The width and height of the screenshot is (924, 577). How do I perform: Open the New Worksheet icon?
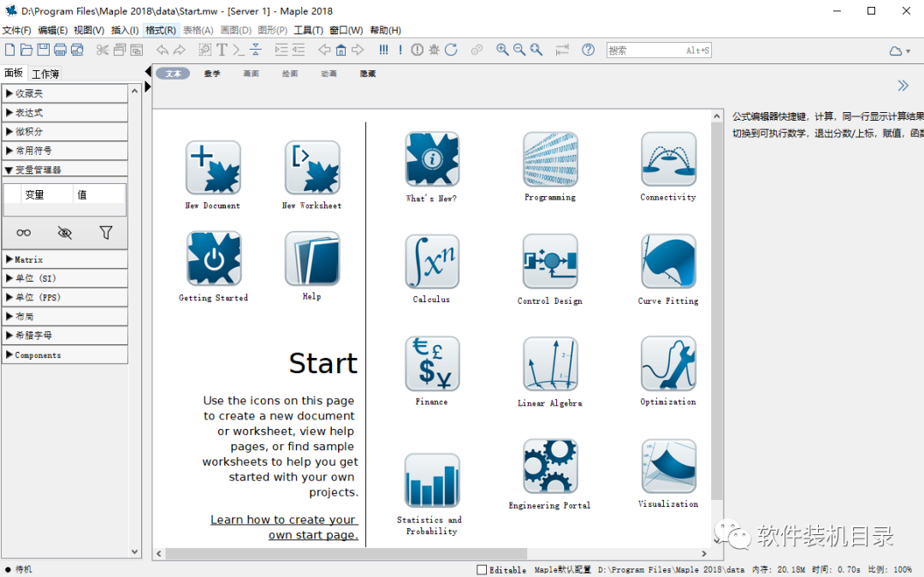click(x=311, y=168)
